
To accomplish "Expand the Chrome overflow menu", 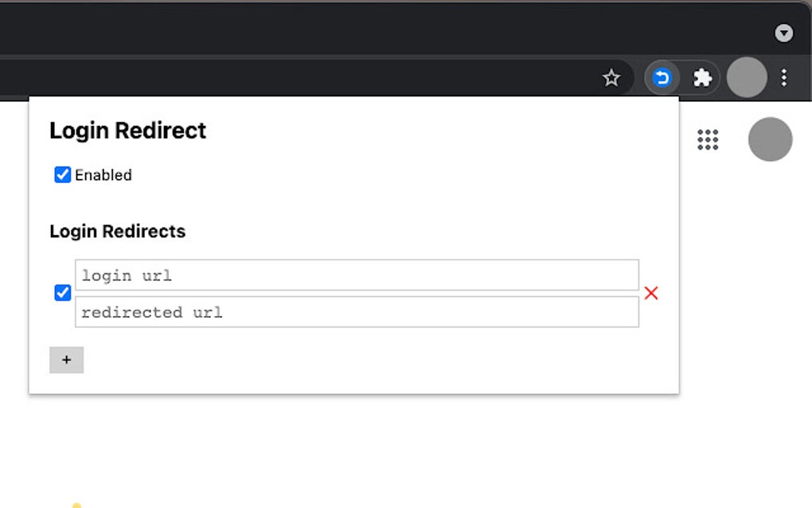I will pyautogui.click(x=784, y=77).
